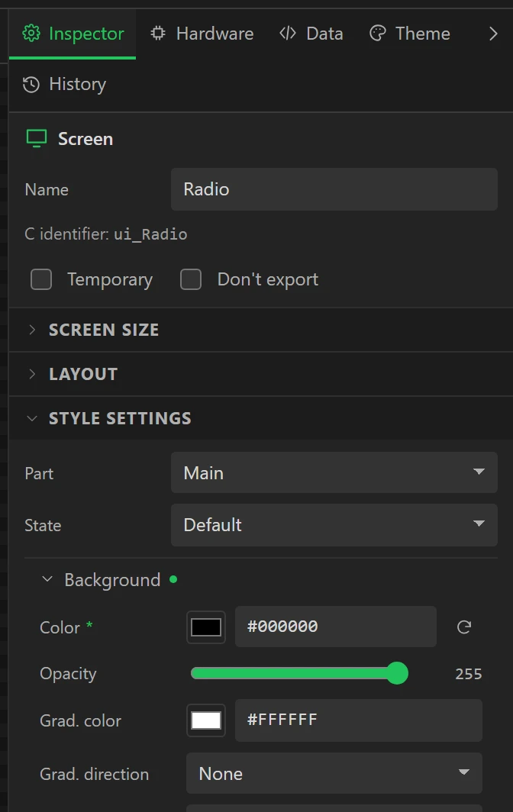Edit the Name field containing Radio

tap(334, 189)
